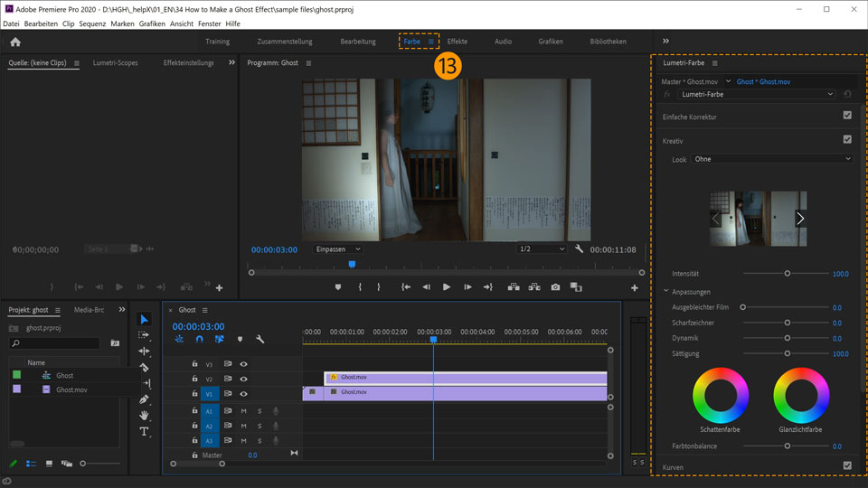868x488 pixels.
Task: Select the Razor tool
Action: [144, 367]
